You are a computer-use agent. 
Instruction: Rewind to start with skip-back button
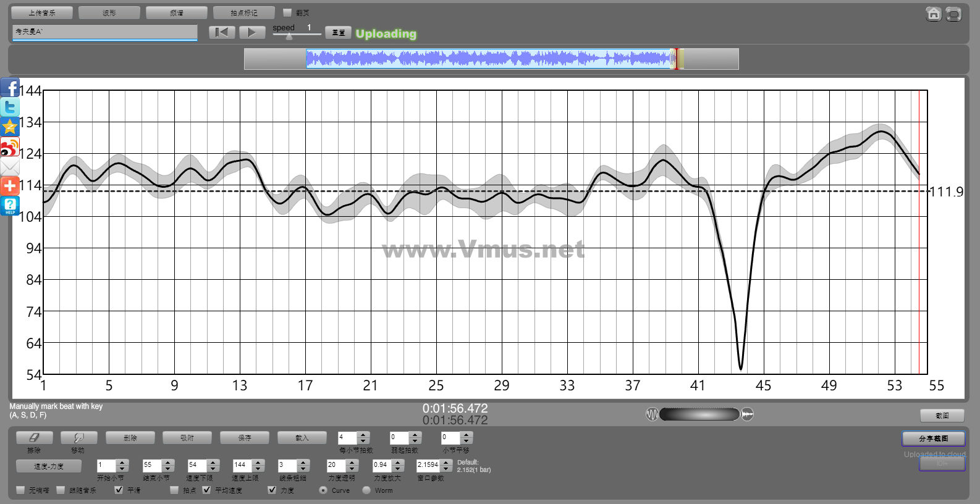222,33
